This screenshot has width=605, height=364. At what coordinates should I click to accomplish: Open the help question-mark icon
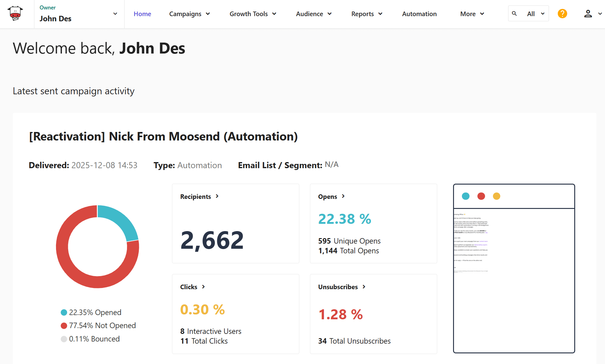[x=562, y=13]
